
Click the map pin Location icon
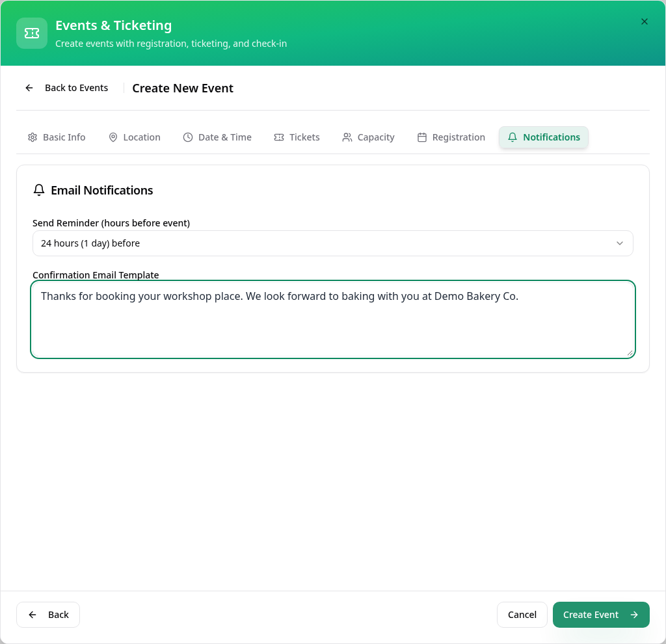pyautogui.click(x=113, y=137)
